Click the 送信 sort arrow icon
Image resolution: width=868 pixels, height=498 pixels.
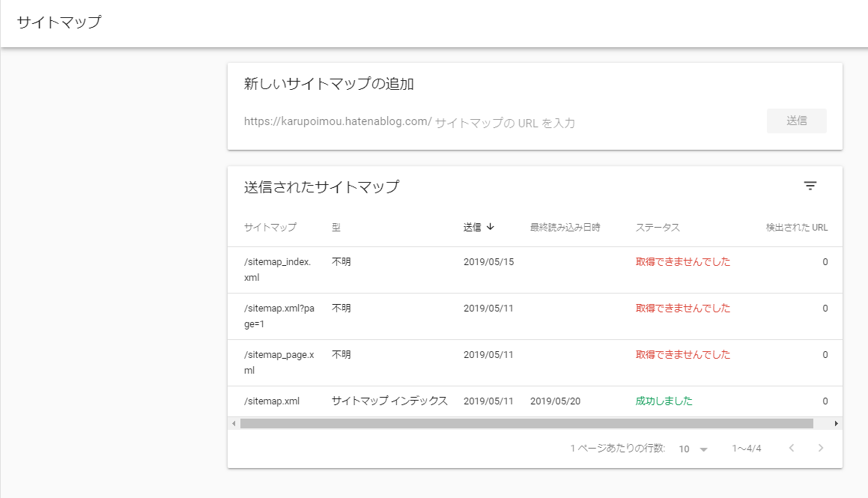(491, 227)
